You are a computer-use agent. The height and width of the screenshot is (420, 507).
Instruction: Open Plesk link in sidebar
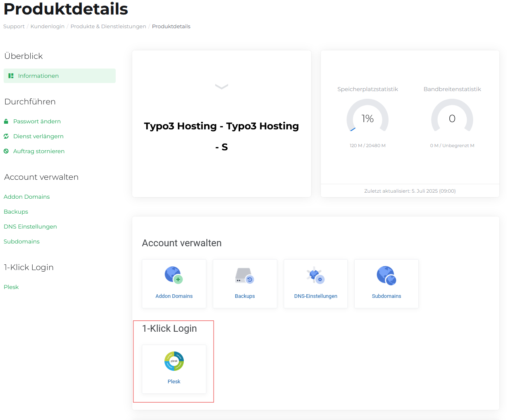[x=11, y=287]
